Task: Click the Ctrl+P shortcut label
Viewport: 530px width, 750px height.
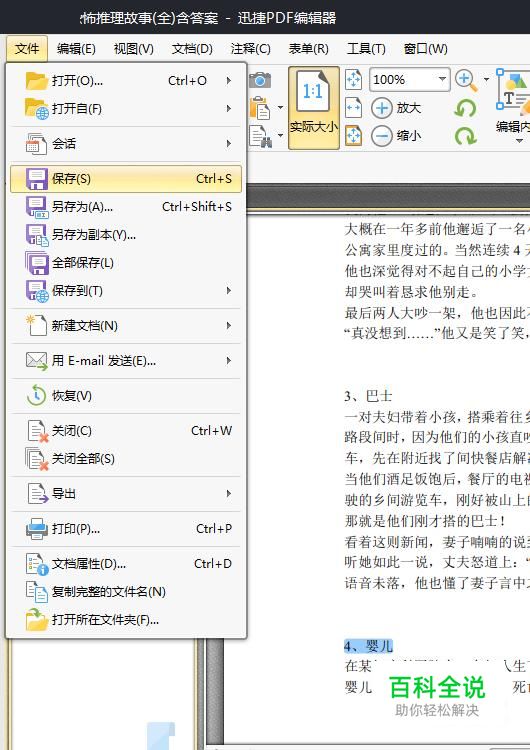Action: (x=214, y=529)
